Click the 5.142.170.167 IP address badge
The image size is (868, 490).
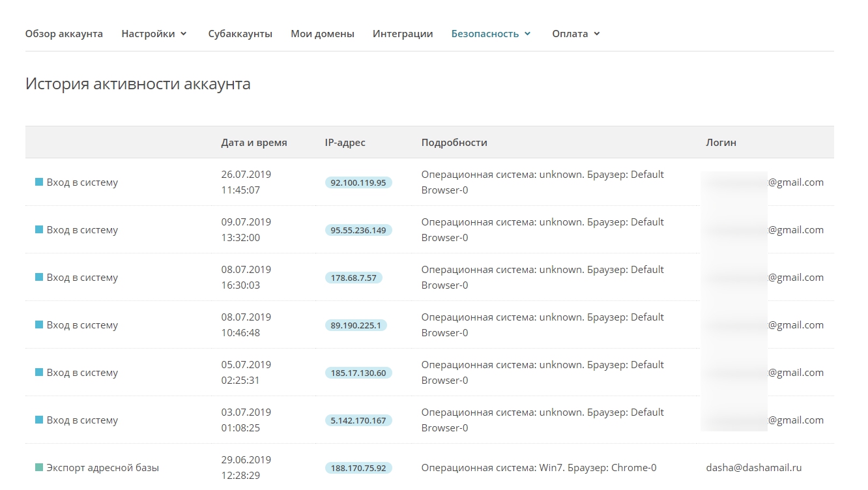(358, 420)
